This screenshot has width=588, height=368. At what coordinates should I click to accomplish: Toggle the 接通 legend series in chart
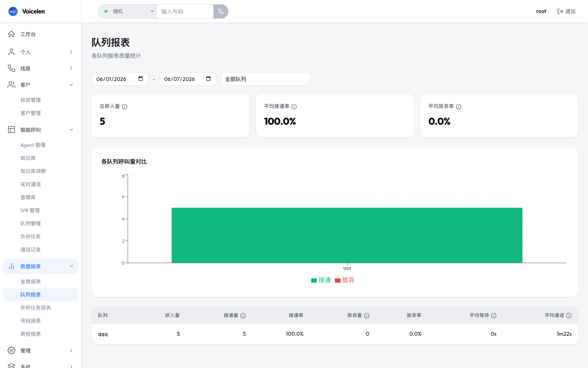pyautogui.click(x=321, y=280)
